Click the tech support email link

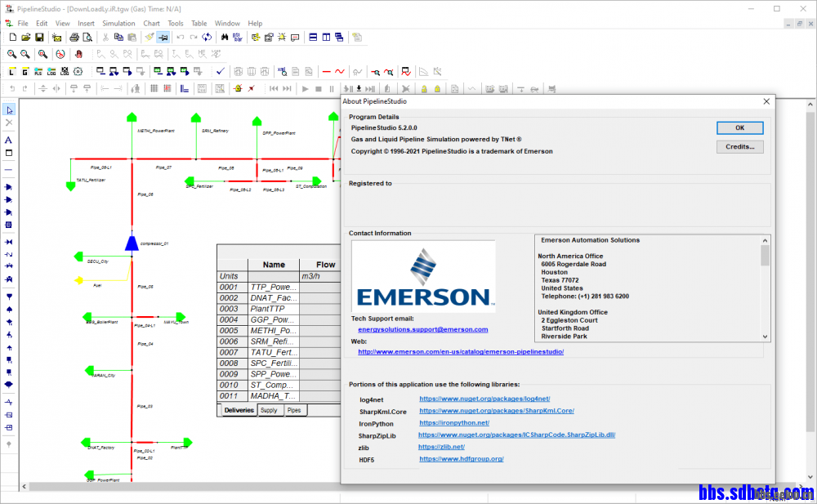click(x=423, y=329)
